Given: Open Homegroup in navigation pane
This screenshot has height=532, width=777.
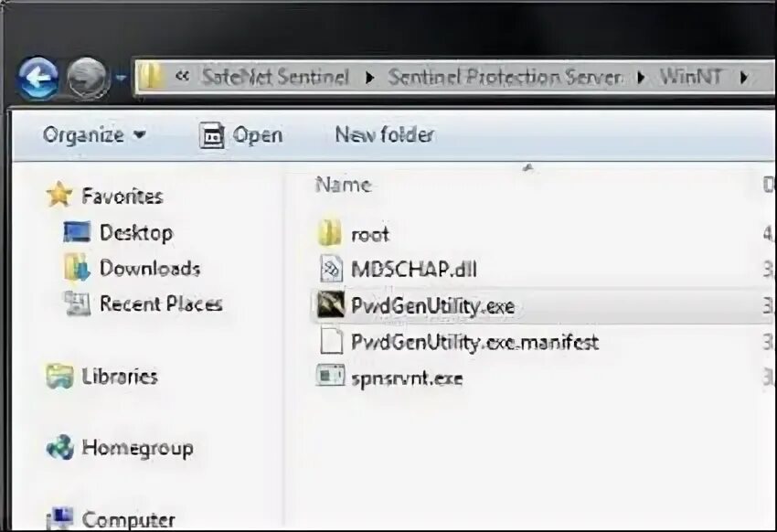Looking at the screenshot, I should [138, 448].
